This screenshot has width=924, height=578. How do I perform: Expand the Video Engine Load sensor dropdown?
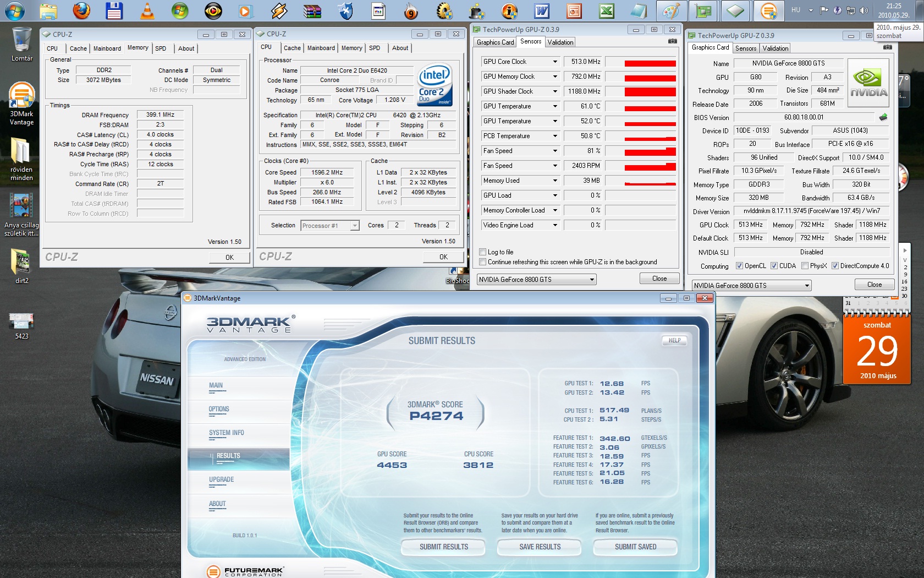point(554,225)
